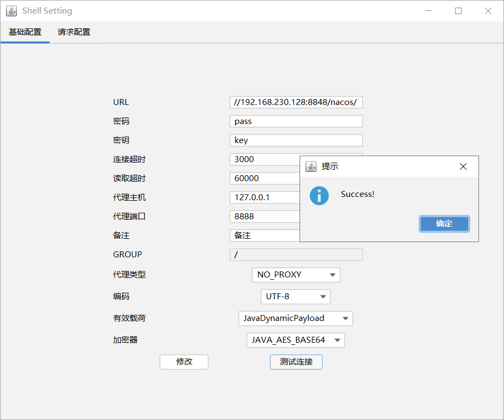This screenshot has width=504, height=420.
Task: Expand the 编码 UTF-8 dropdown
Action: click(x=296, y=297)
